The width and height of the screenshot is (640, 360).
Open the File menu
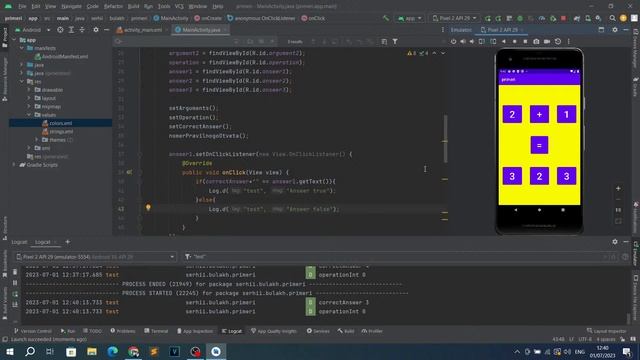point(22,7)
